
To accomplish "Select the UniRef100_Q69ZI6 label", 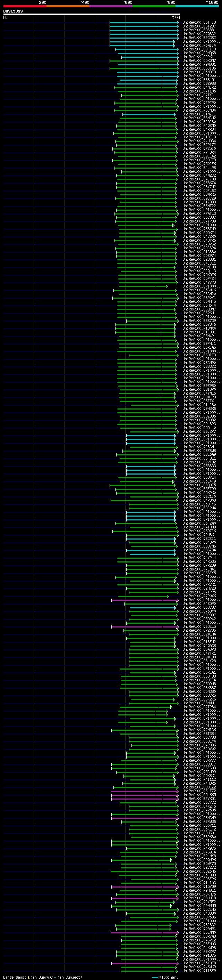I will (x=199, y=531).
